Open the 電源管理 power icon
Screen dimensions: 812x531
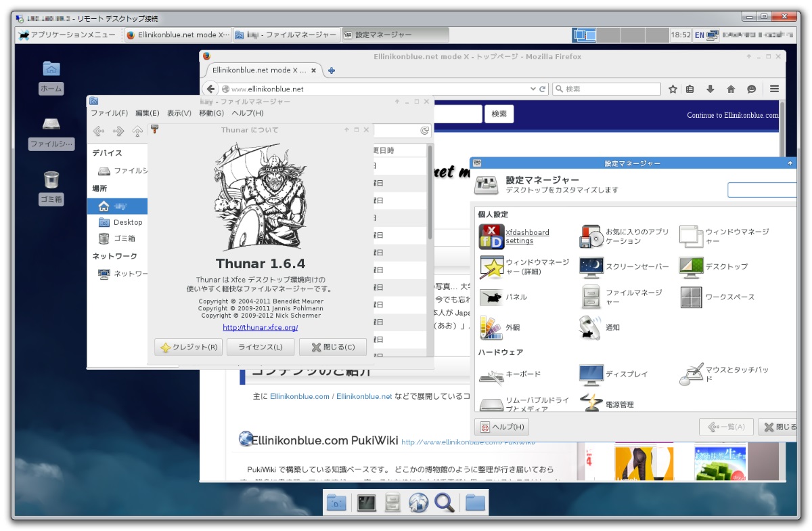[591, 403]
